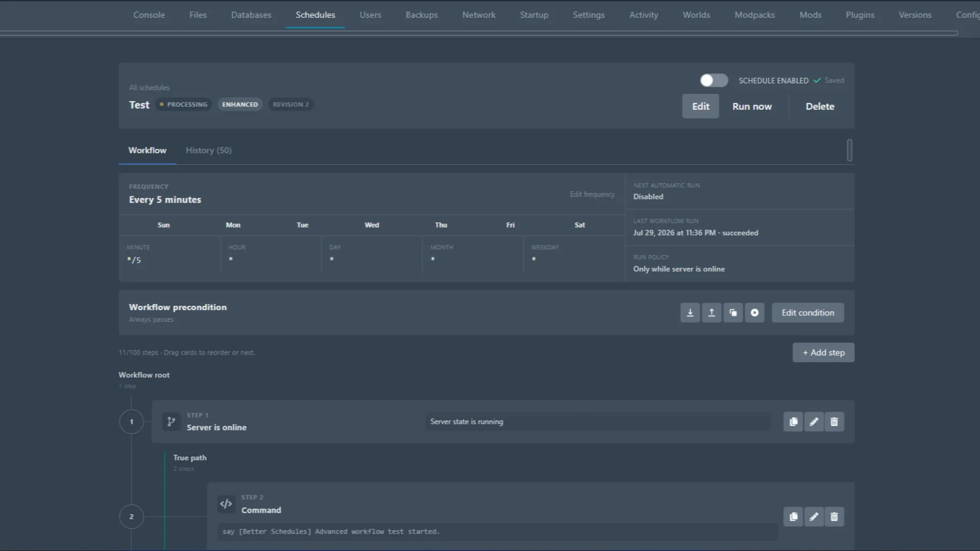Image resolution: width=980 pixels, height=551 pixels.
Task: Click the play-circle icon in Workflow precondition
Action: coord(754,313)
